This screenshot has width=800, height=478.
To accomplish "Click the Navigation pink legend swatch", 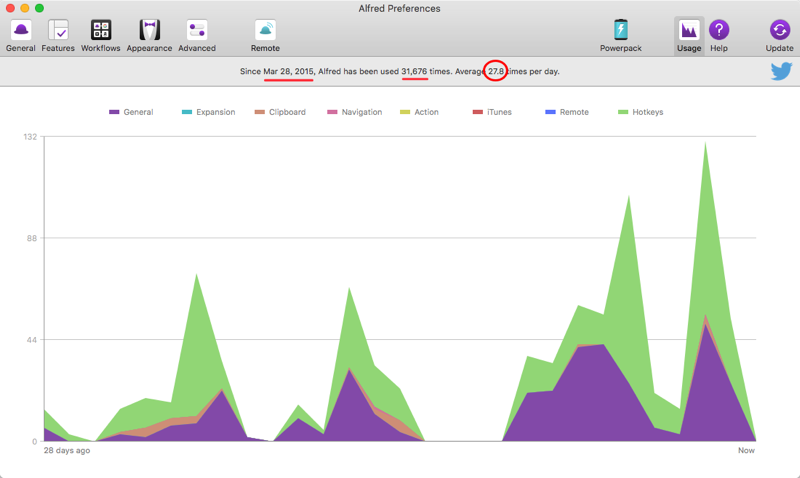I will click(332, 112).
